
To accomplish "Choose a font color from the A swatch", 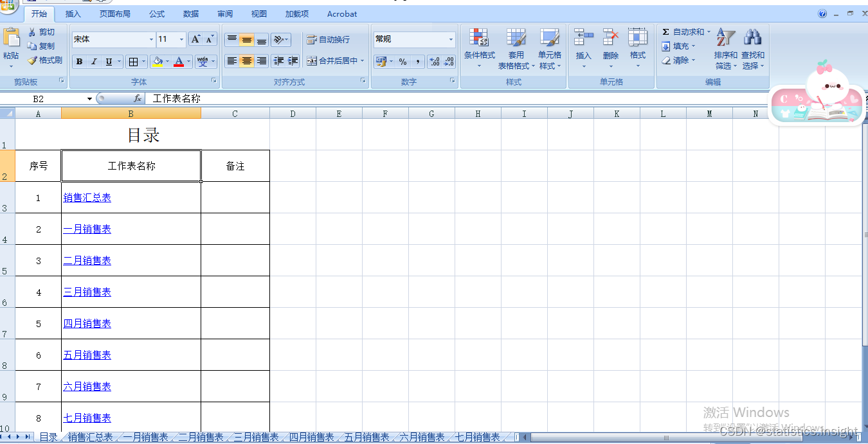I will pos(178,61).
